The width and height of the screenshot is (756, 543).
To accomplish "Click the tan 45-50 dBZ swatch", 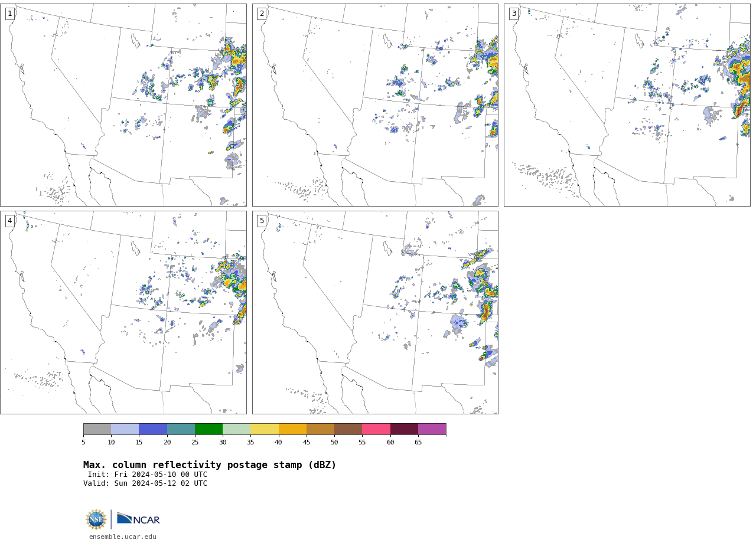I will [x=320, y=429].
